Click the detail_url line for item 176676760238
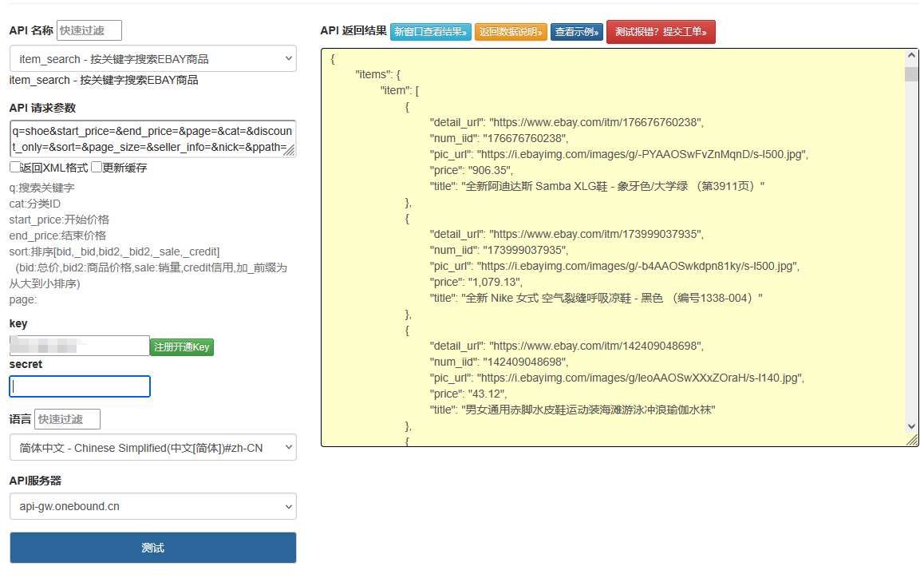924x578 pixels. point(567,122)
